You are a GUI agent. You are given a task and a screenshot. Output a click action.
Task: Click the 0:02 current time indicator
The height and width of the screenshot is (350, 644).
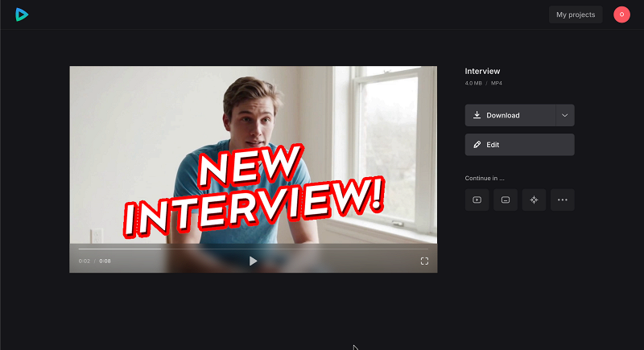pyautogui.click(x=85, y=261)
